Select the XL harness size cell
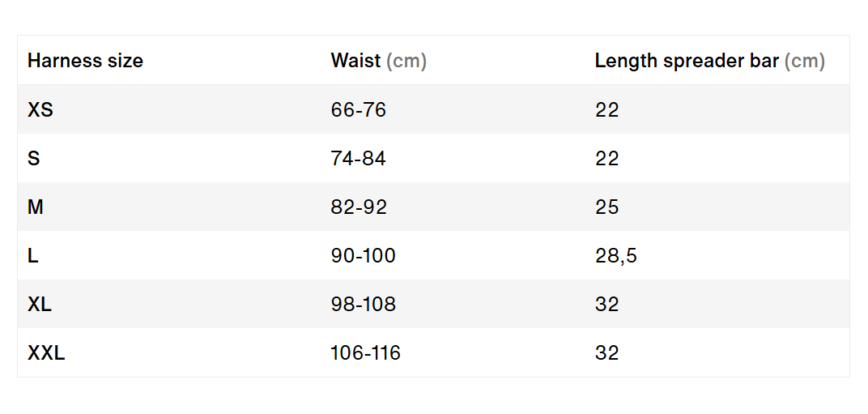This screenshot has width=868, height=414. click(x=40, y=305)
